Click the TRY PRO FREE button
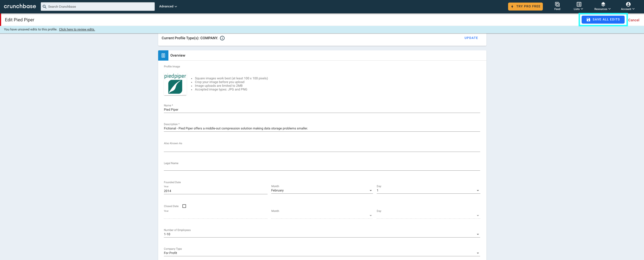Image resolution: width=644 pixels, height=260 pixels. pos(525,6)
